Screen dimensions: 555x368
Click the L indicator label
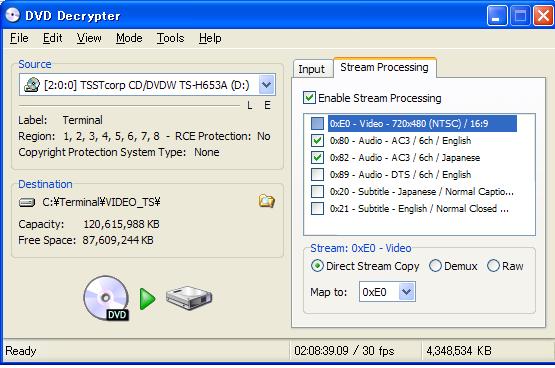[x=250, y=105]
